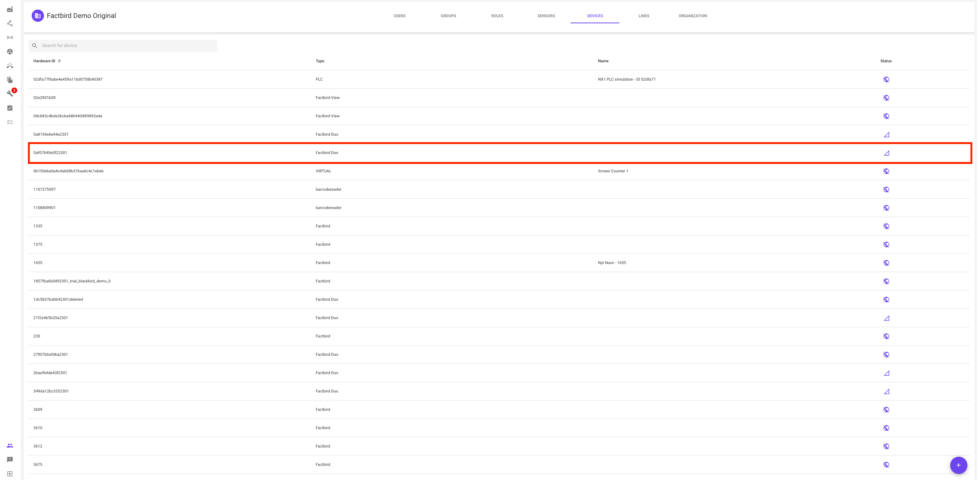This screenshot has height=480, width=980.
Task: Sort by Type column header
Action: pyautogui.click(x=320, y=61)
